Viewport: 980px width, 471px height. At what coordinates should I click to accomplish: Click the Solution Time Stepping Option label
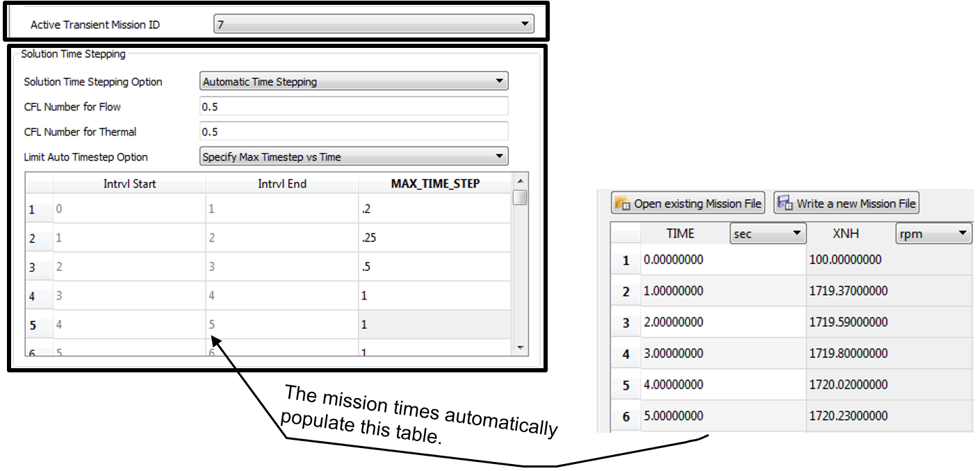click(x=93, y=81)
